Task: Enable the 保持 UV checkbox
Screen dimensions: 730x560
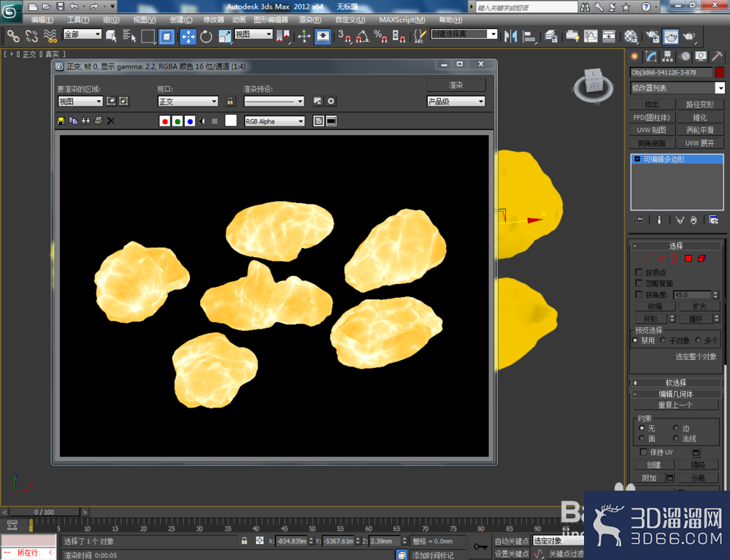Action: click(x=643, y=452)
